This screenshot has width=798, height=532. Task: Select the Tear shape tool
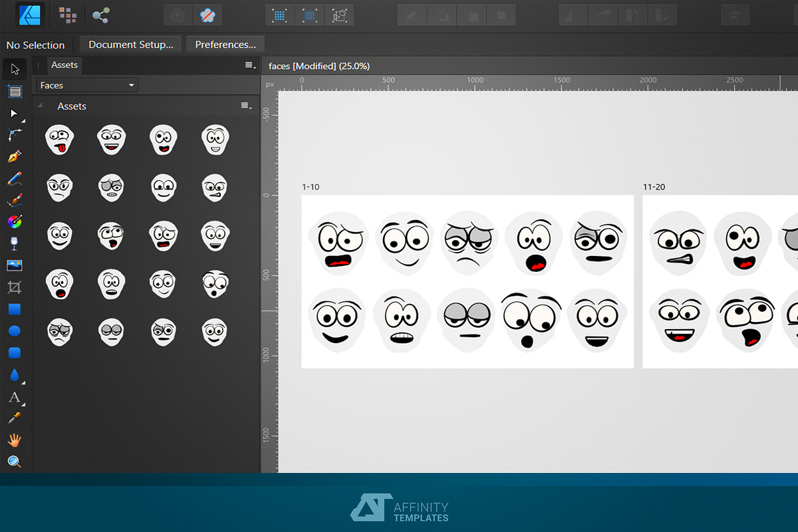point(15,375)
